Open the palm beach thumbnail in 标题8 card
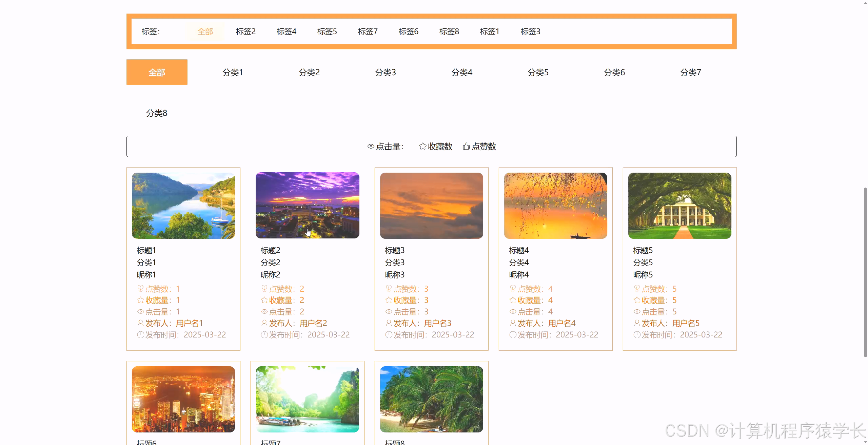868x445 pixels. click(x=432, y=399)
